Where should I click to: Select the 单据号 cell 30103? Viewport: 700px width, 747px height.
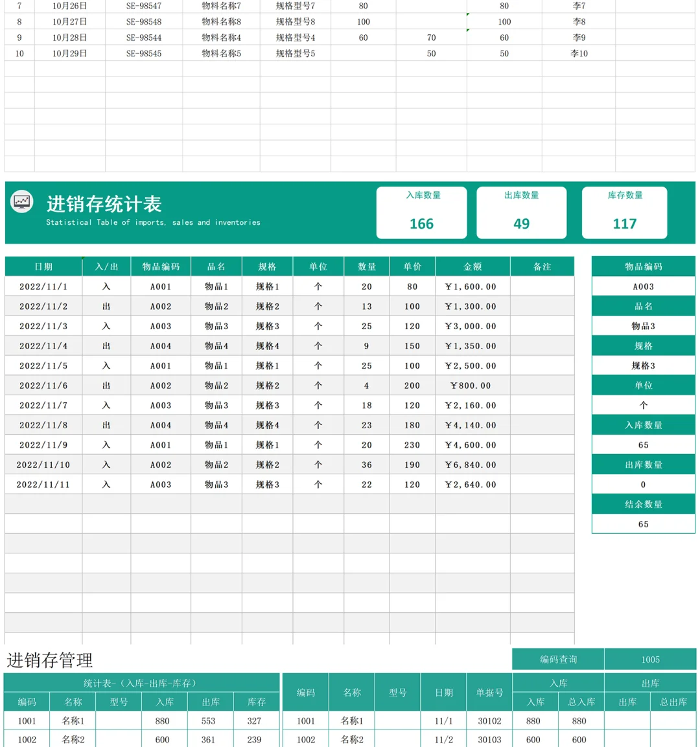click(489, 739)
